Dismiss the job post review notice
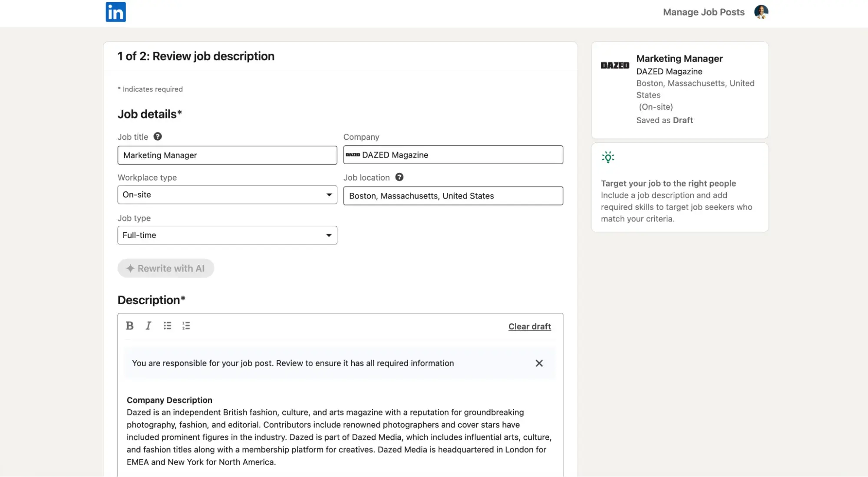Image resolution: width=868 pixels, height=477 pixels. (539, 363)
